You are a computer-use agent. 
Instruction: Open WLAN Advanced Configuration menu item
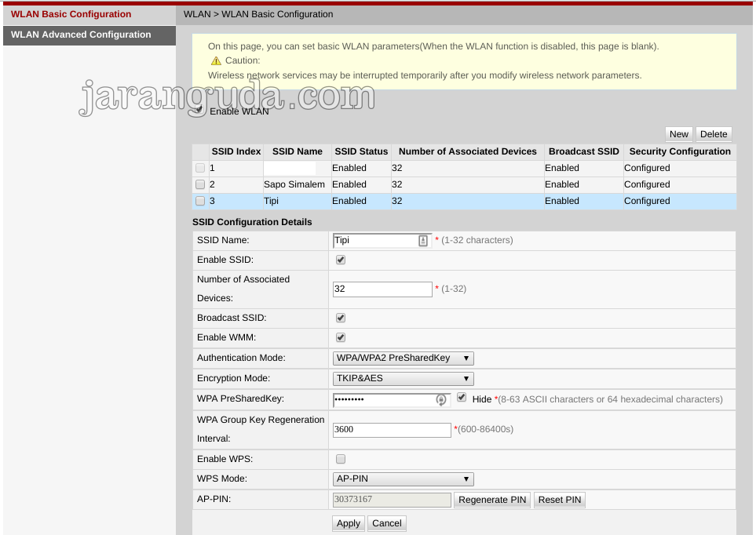click(89, 35)
